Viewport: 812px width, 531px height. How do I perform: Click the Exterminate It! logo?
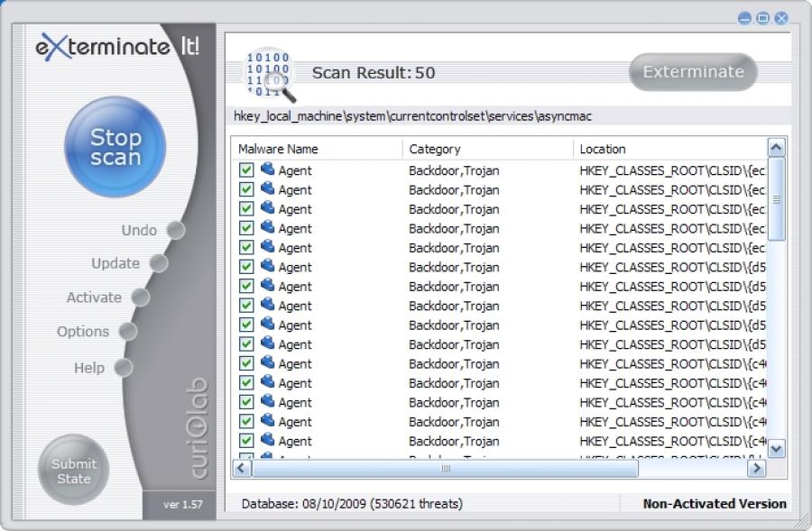(x=117, y=47)
